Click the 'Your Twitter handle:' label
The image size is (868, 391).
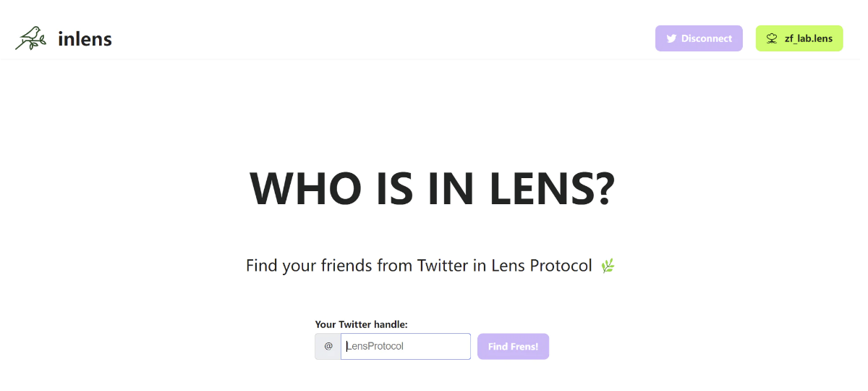pos(362,325)
